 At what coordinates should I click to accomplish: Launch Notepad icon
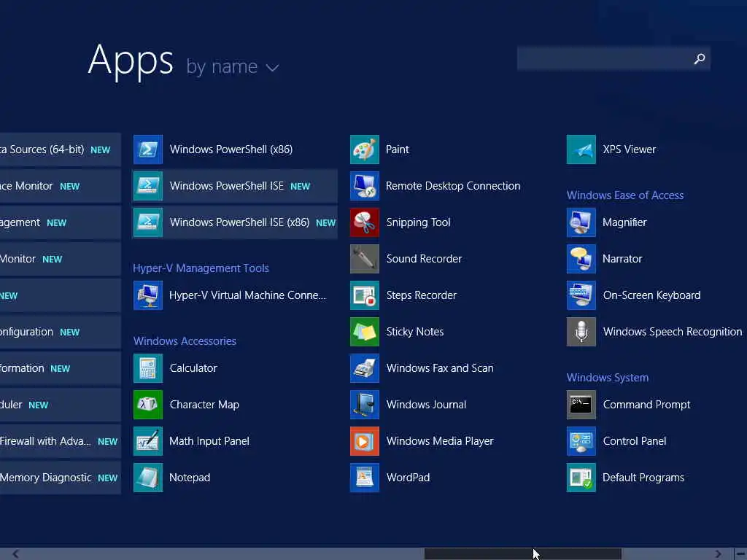click(x=147, y=478)
